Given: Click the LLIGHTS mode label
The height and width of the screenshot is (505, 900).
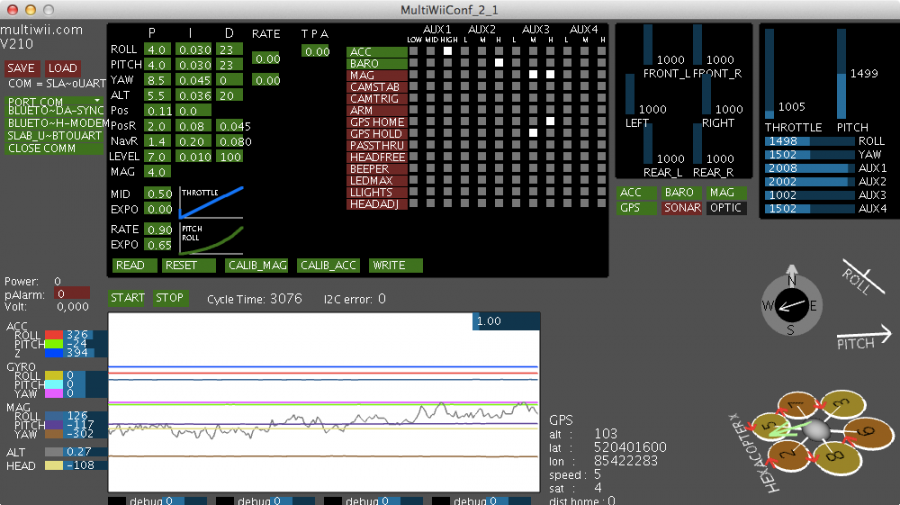Looking at the screenshot, I should tap(377, 192).
